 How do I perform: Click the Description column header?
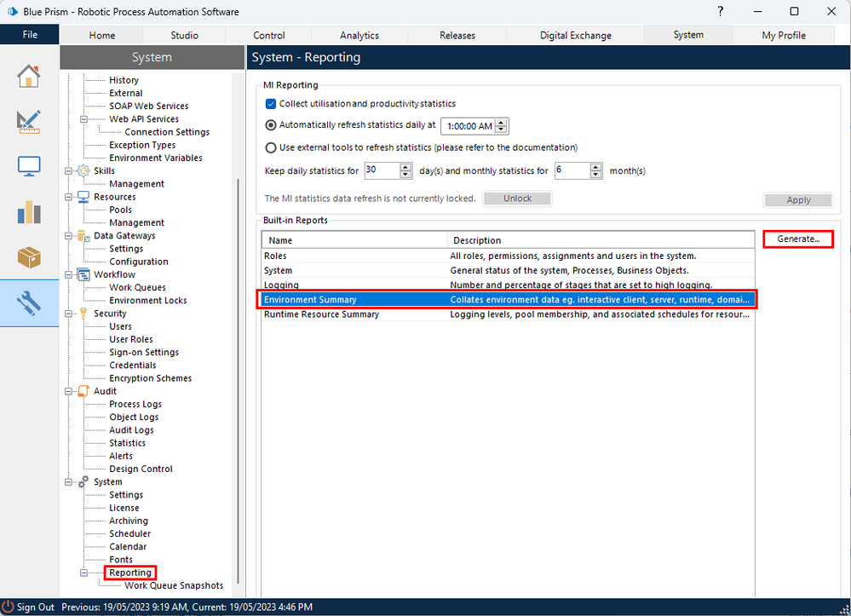[x=601, y=240]
